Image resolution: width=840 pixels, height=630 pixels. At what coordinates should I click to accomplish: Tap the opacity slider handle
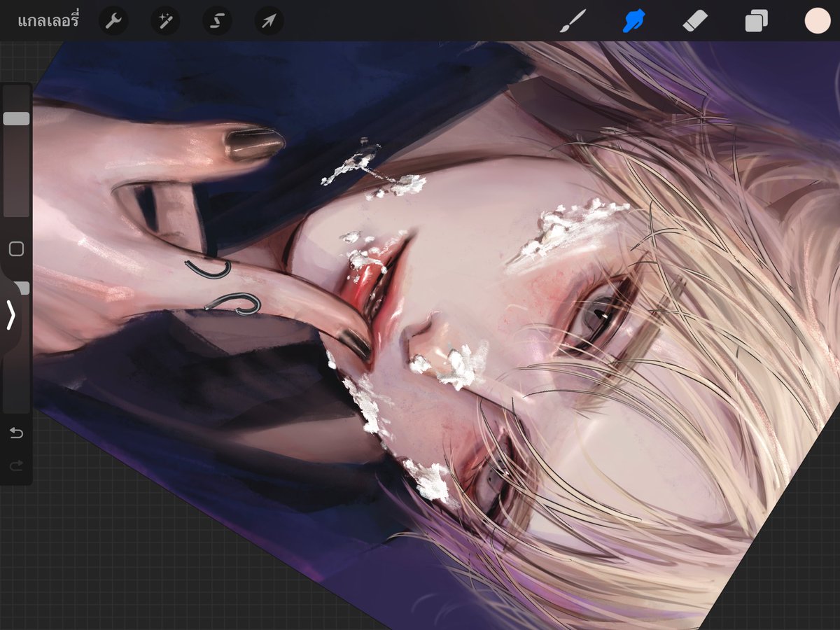(x=21, y=288)
